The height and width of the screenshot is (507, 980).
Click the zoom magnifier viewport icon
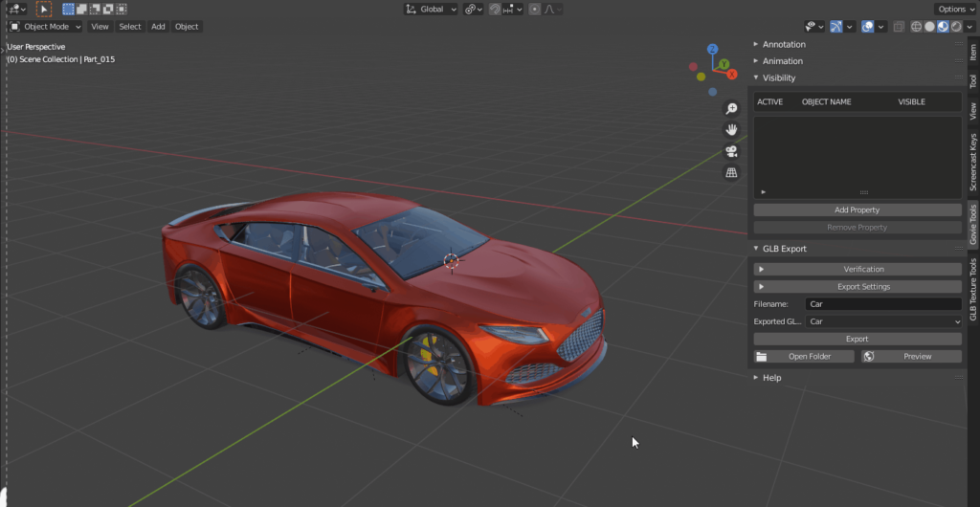tap(731, 109)
